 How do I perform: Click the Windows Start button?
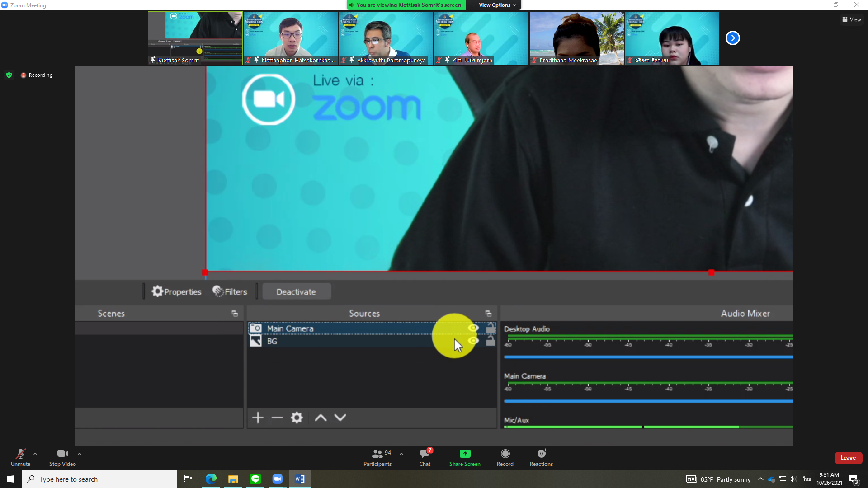[x=11, y=479]
